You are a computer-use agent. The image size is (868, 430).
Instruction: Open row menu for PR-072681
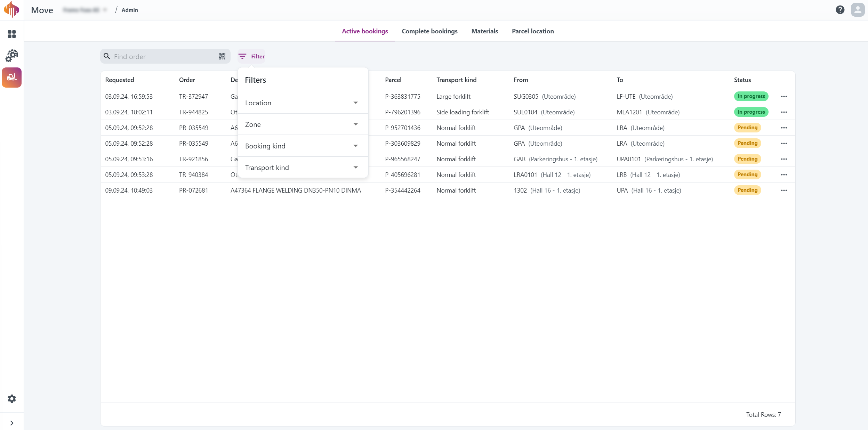784,190
